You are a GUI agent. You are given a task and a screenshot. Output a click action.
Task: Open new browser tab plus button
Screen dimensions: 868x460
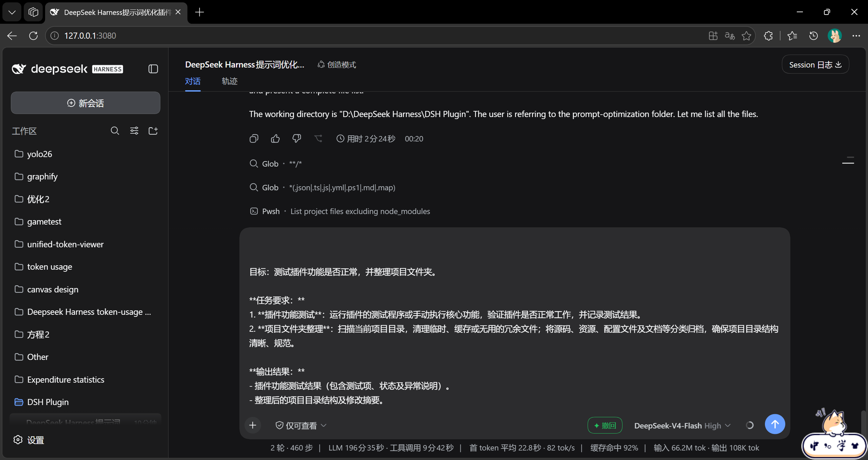pos(199,12)
